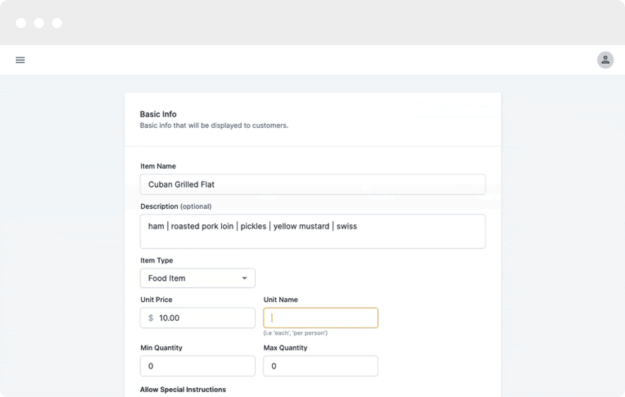Image resolution: width=625 pixels, height=397 pixels.
Task: Open the Item Type select box
Action: [198, 278]
